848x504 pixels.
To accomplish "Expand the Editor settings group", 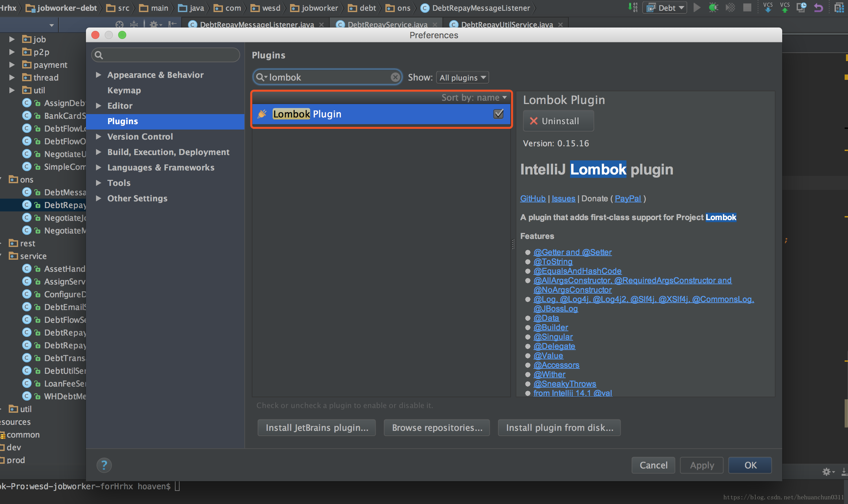I will pos(98,106).
